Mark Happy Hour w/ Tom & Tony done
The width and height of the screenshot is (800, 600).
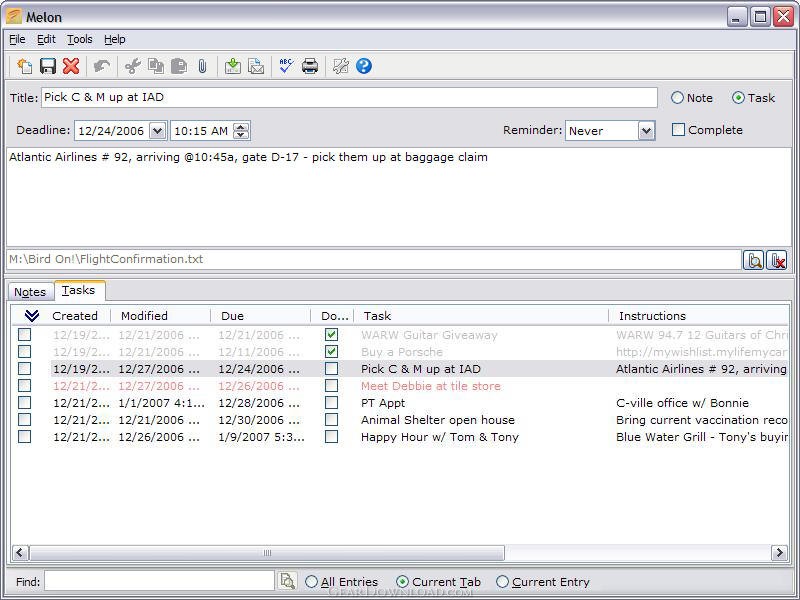tap(332, 437)
